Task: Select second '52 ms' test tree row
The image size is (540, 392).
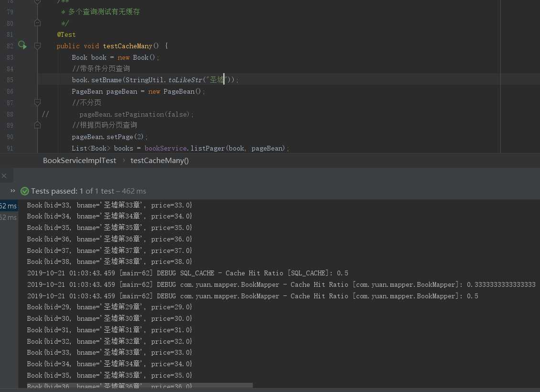Action: click(9, 218)
